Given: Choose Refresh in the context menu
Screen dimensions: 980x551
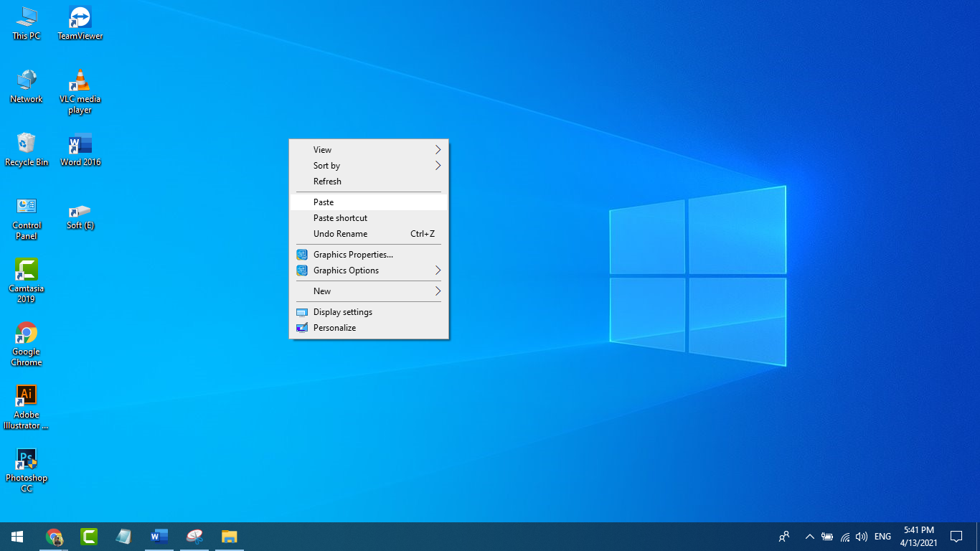Looking at the screenshot, I should [327, 182].
